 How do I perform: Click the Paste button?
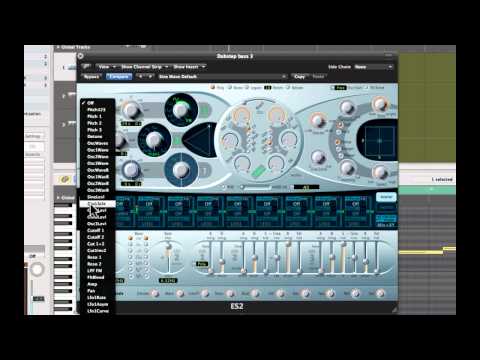pyautogui.click(x=318, y=77)
